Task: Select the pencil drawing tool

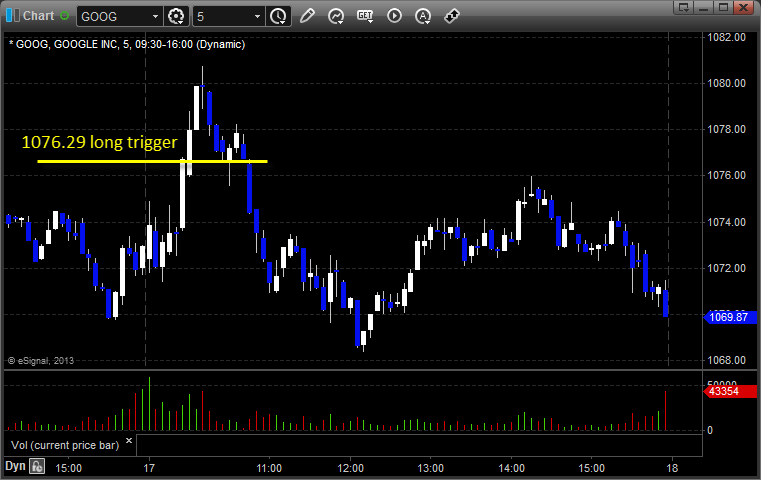Action: click(x=307, y=16)
